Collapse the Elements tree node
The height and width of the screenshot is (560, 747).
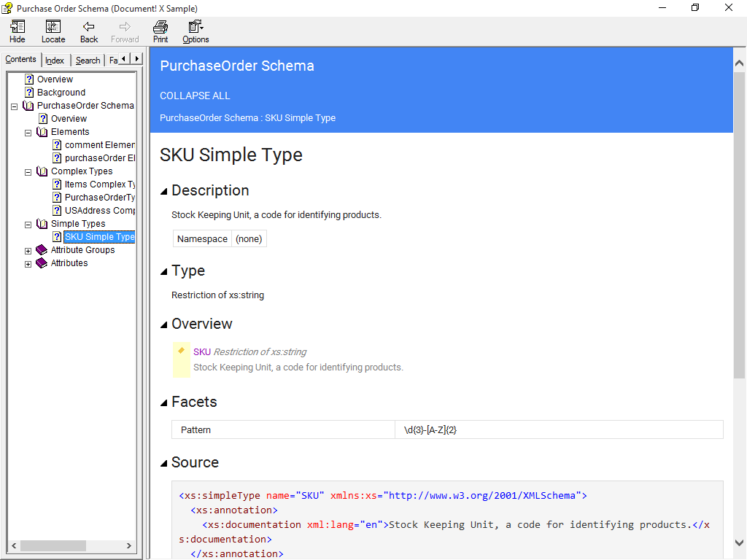pos(28,133)
